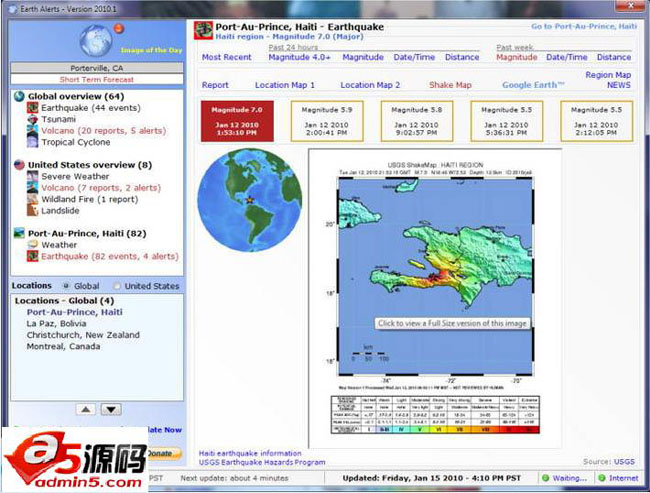This screenshot has width=650, height=493.
Task: Click the USGS source link
Action: tap(624, 461)
